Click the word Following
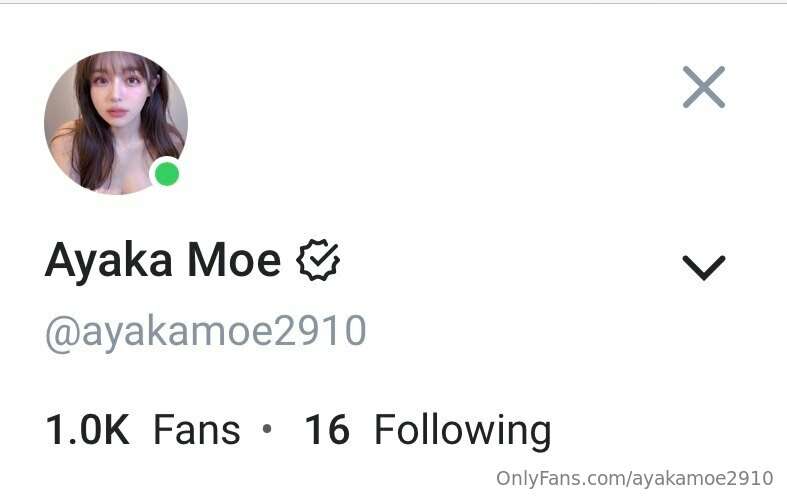787x503 pixels. (463, 432)
